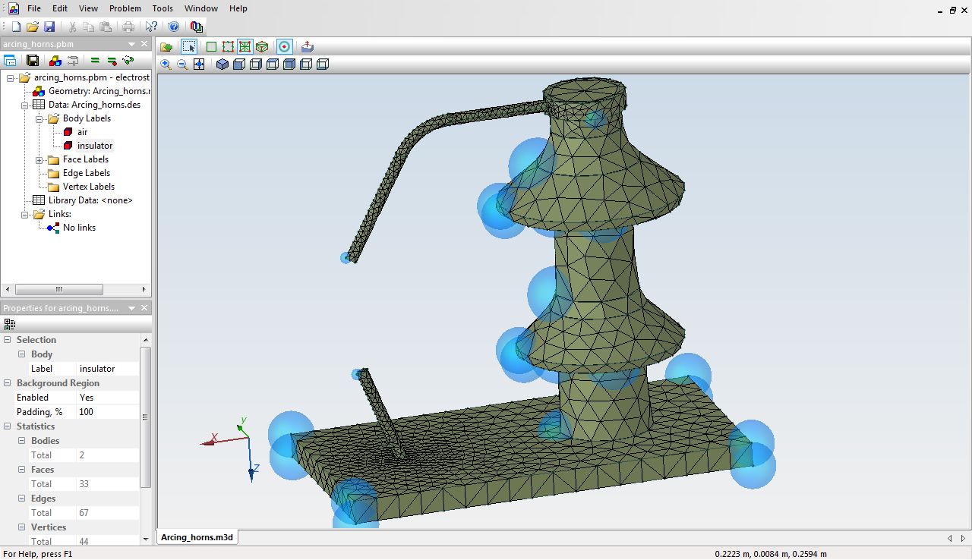Screen dimensions: 972x560
Task: Toggle the blue target circle button
Action: point(284,46)
